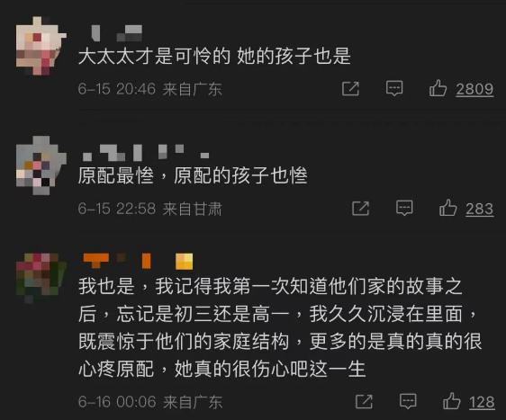Open the second commenter's avatar
The image size is (506, 420).
pyautogui.click(x=41, y=165)
